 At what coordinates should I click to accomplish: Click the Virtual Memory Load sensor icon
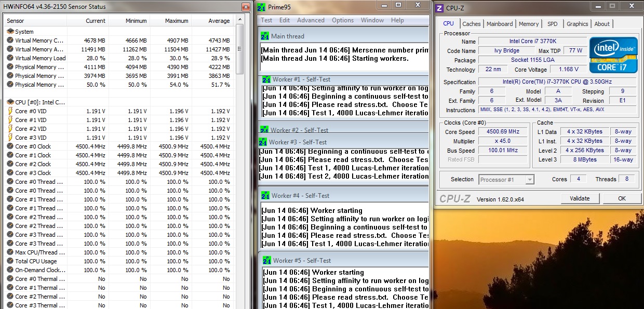(x=10, y=58)
